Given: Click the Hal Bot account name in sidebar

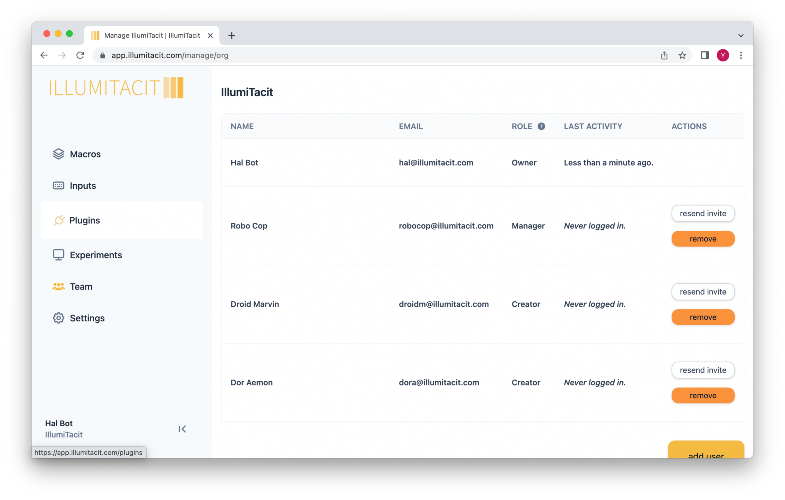Looking at the screenshot, I should 59,423.
